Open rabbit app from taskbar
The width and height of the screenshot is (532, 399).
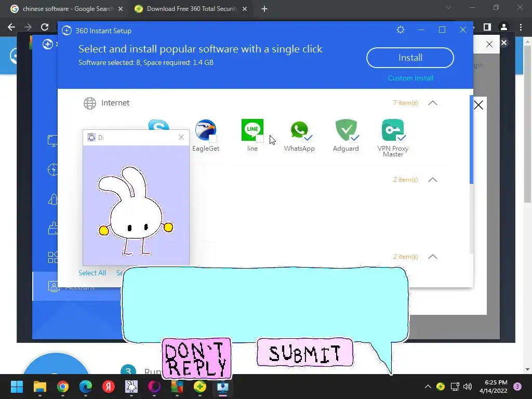pyautogui.click(x=131, y=387)
